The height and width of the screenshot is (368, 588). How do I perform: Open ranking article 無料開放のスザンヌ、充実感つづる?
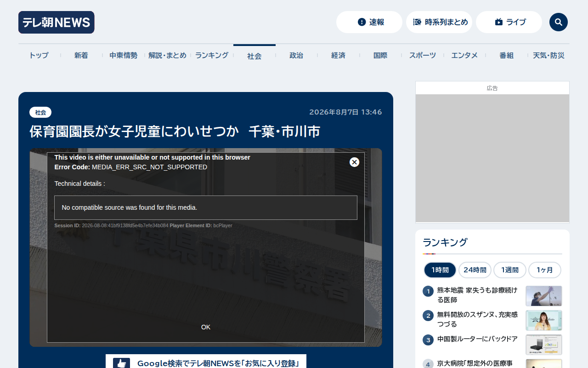478,319
